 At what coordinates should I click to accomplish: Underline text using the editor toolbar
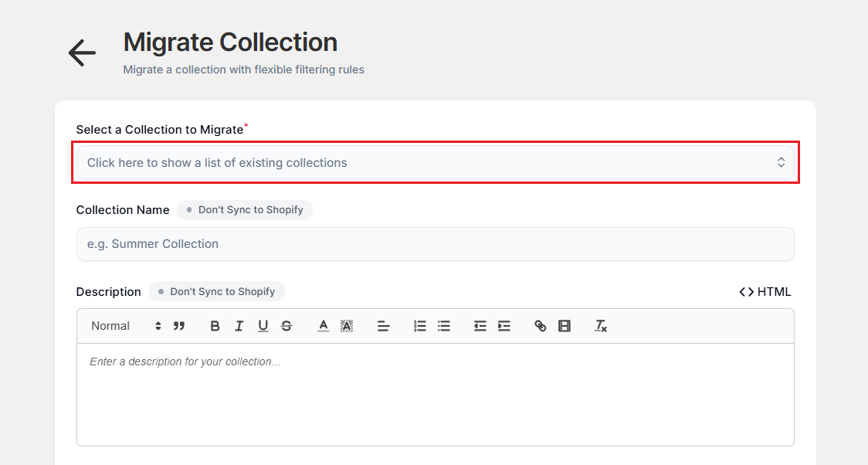pyautogui.click(x=263, y=325)
